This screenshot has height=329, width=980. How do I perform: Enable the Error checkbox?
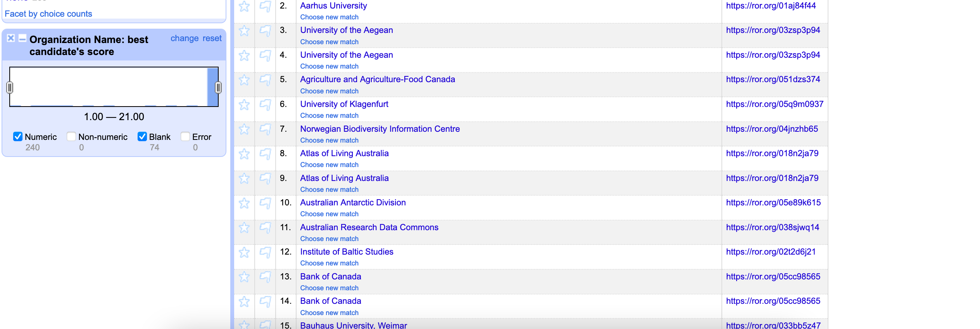[185, 136]
